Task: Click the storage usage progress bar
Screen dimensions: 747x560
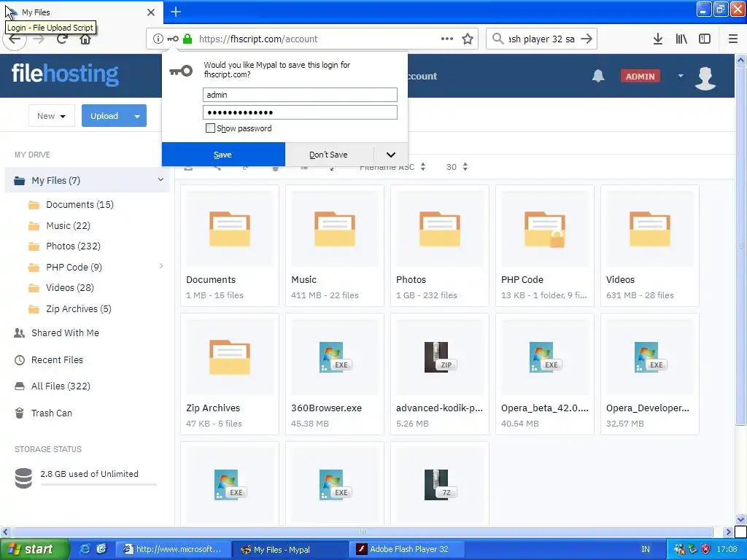Action: pos(98,484)
